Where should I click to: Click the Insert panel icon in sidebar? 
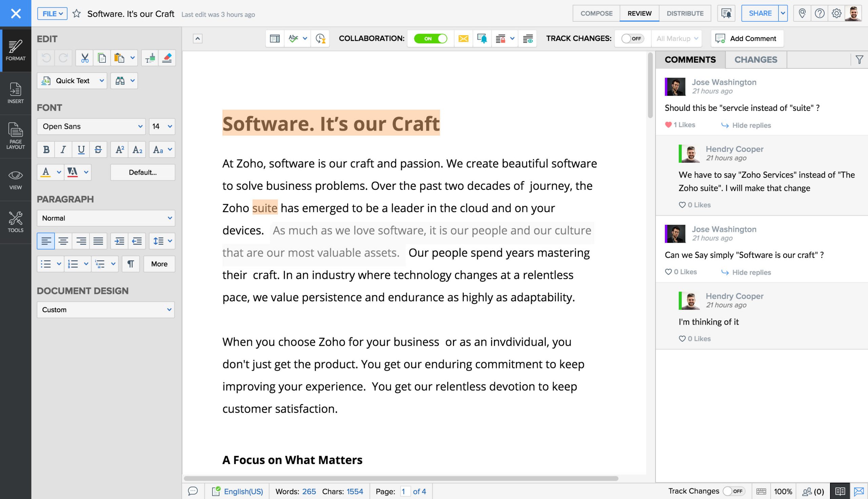coord(16,93)
